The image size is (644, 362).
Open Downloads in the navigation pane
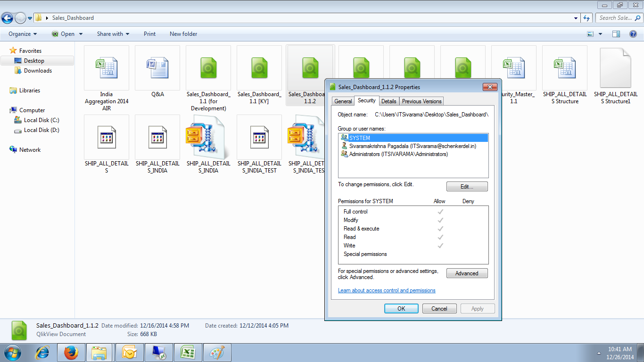click(x=38, y=71)
